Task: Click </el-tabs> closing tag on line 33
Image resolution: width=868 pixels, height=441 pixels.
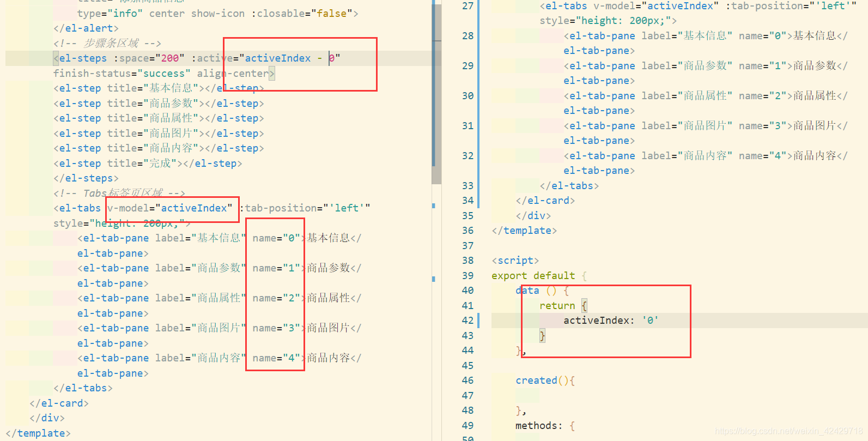Action: [x=569, y=186]
